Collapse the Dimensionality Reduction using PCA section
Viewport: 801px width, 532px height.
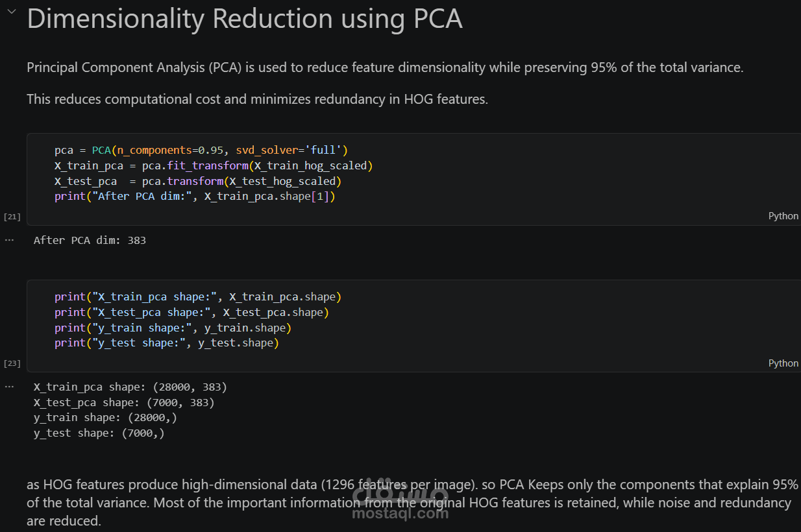point(10,15)
